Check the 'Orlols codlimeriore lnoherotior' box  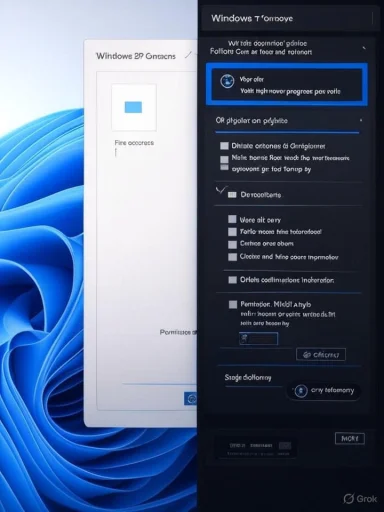pos(232,280)
